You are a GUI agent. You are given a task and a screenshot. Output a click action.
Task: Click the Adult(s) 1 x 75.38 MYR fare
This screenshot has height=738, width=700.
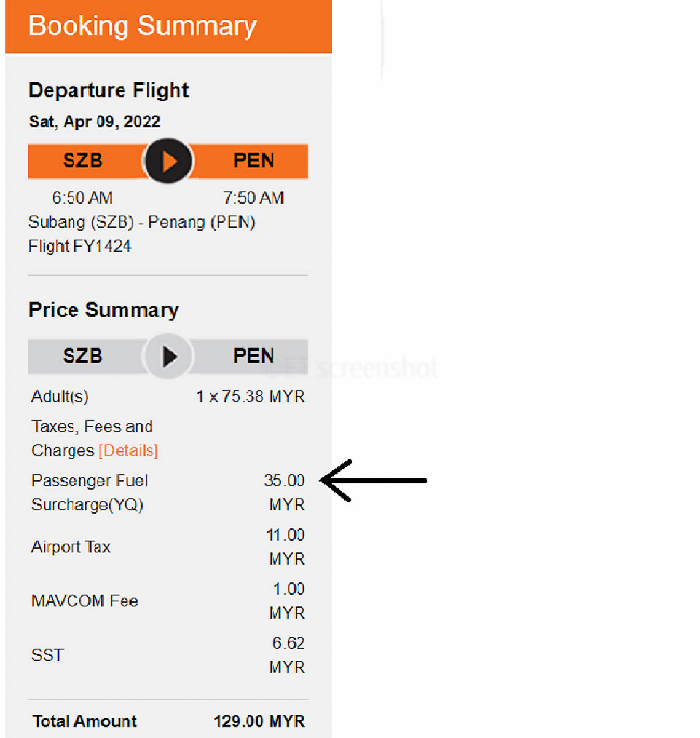[x=251, y=397]
